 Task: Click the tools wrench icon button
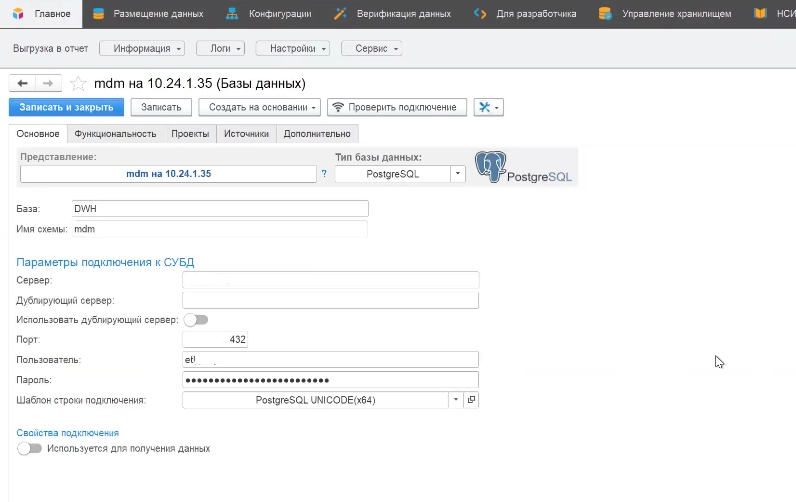tap(488, 107)
